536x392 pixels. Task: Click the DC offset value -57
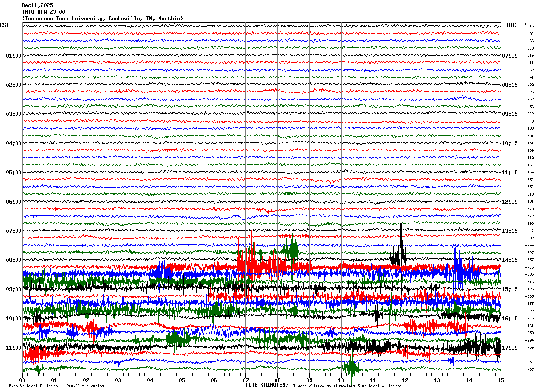click(x=531, y=100)
